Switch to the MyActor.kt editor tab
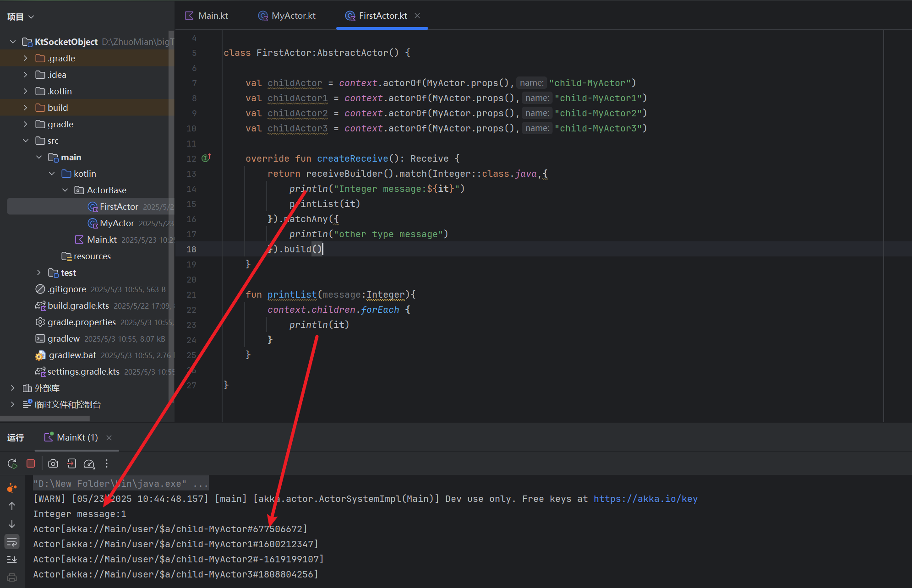Screen dimensions: 912x588 click(287, 16)
